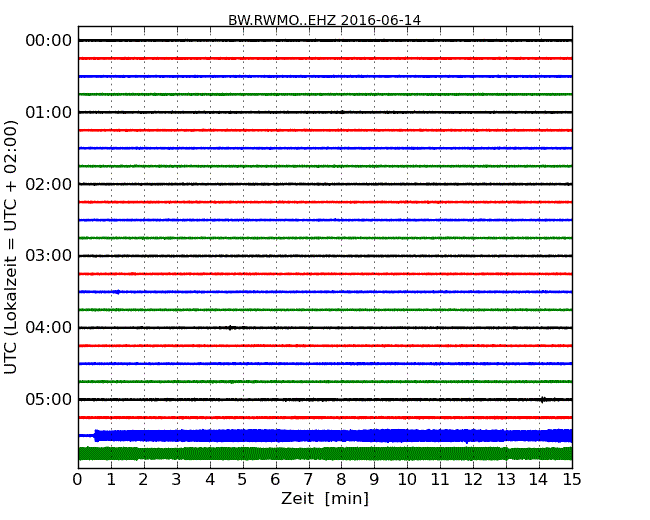Pick the 05:00 time label
Screen dimensions: 650x520
click(x=49, y=399)
